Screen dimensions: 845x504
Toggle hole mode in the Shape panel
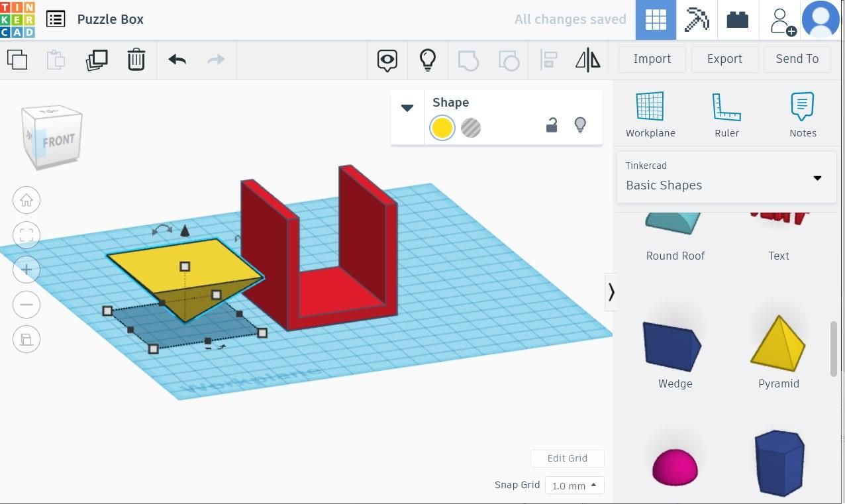click(x=470, y=127)
